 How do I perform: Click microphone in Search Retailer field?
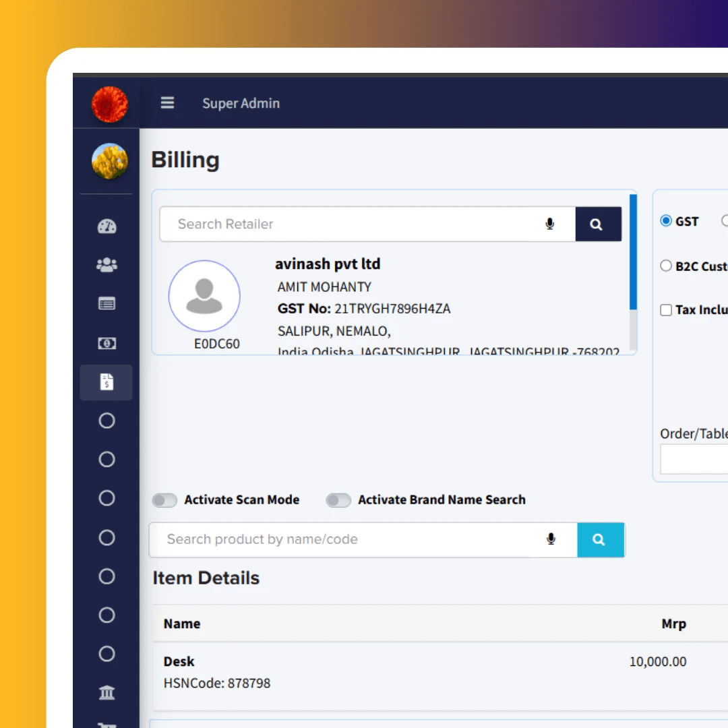click(x=550, y=224)
